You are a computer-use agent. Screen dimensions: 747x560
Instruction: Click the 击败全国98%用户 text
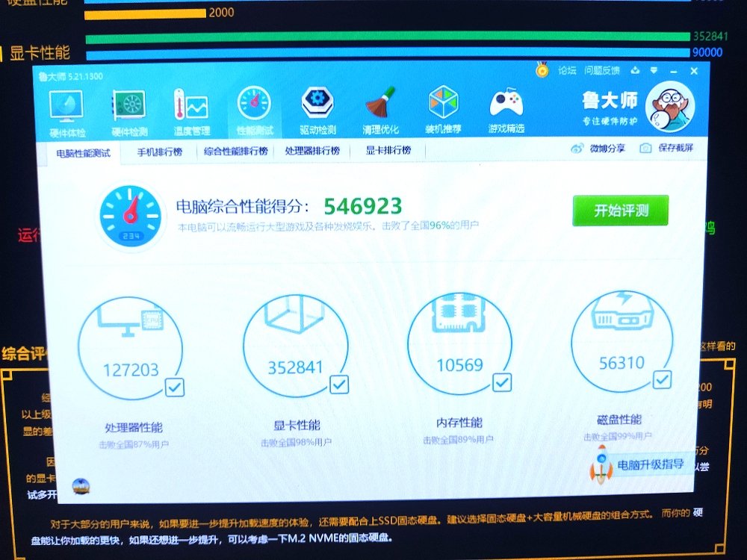point(296,442)
